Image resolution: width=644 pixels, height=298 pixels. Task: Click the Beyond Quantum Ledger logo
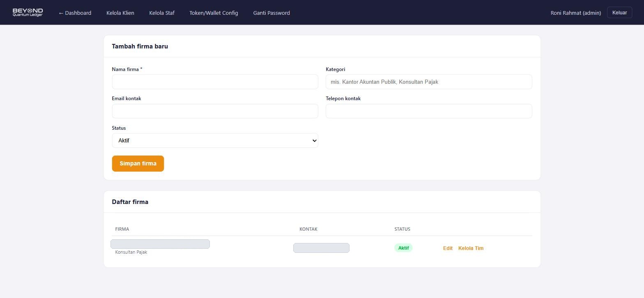point(28,12)
